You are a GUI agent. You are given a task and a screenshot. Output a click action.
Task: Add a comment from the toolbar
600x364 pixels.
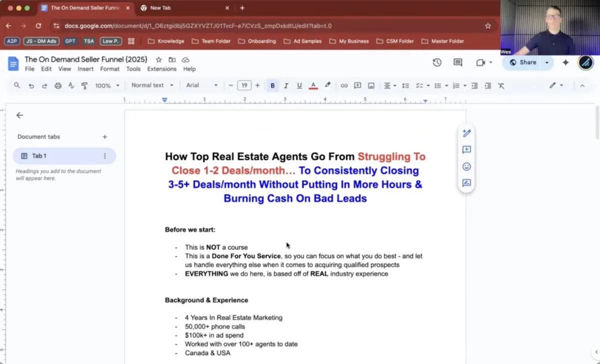coord(357,85)
